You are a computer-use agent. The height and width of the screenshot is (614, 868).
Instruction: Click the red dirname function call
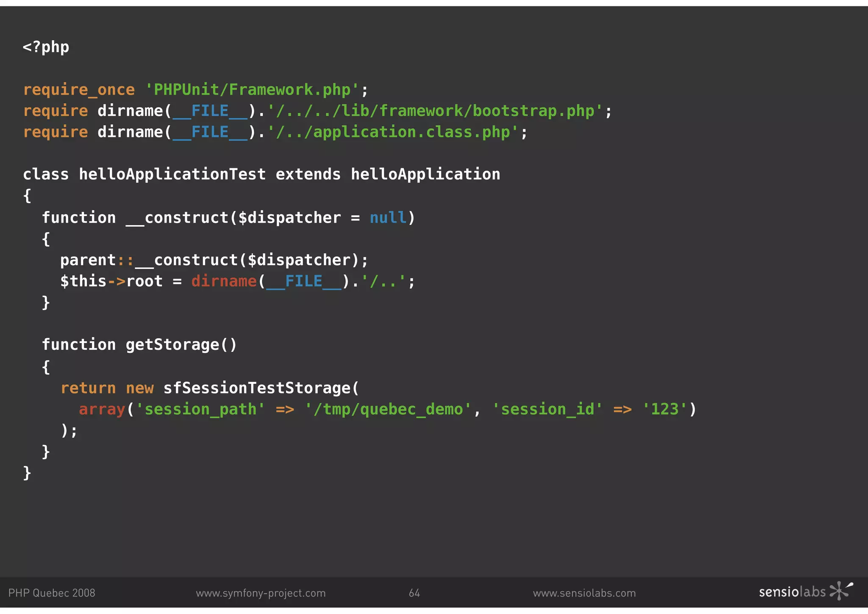224,282
